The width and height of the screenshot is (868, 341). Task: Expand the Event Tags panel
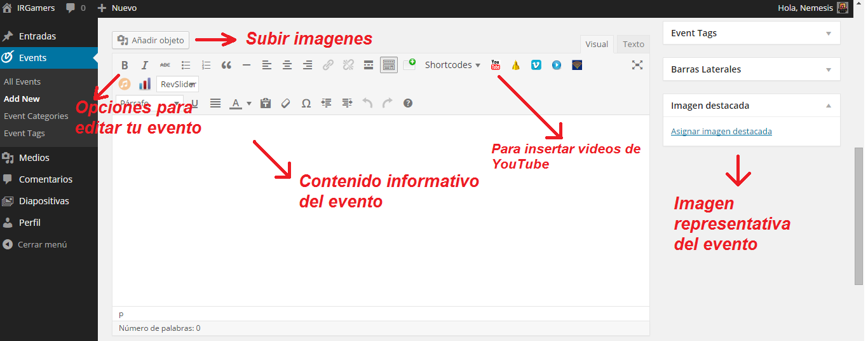pos(829,33)
